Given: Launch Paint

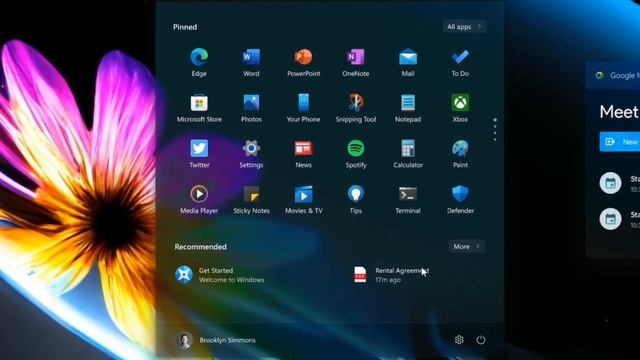Looking at the screenshot, I should (x=460, y=154).
